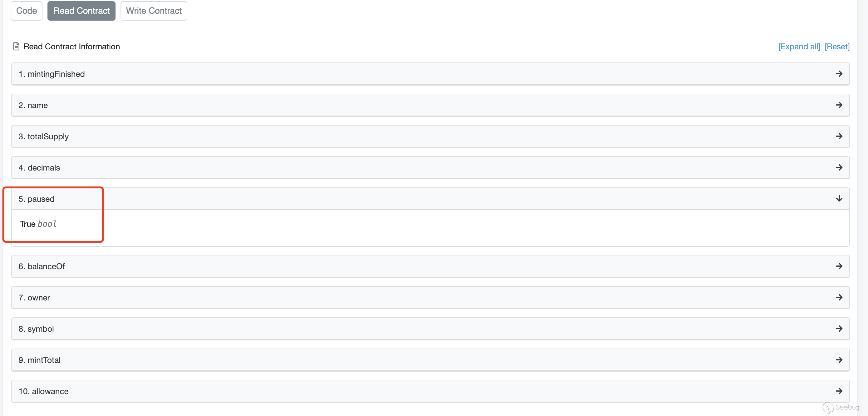
Task: Click the [Expand all] link
Action: pos(799,47)
